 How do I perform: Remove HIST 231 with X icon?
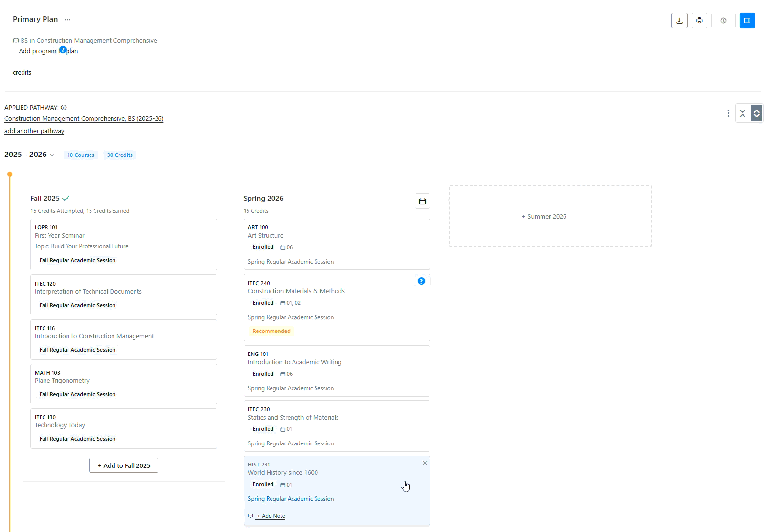tap(425, 463)
